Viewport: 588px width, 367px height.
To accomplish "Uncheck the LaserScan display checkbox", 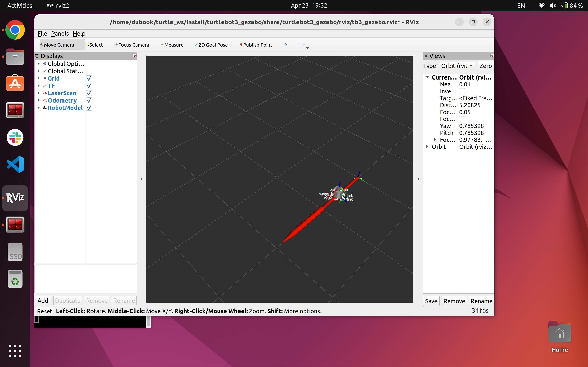I will 89,93.
